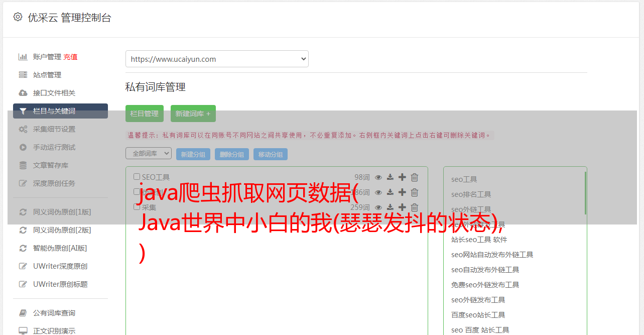
Task: Click the 259词 count of 采集
Action: coord(360,207)
